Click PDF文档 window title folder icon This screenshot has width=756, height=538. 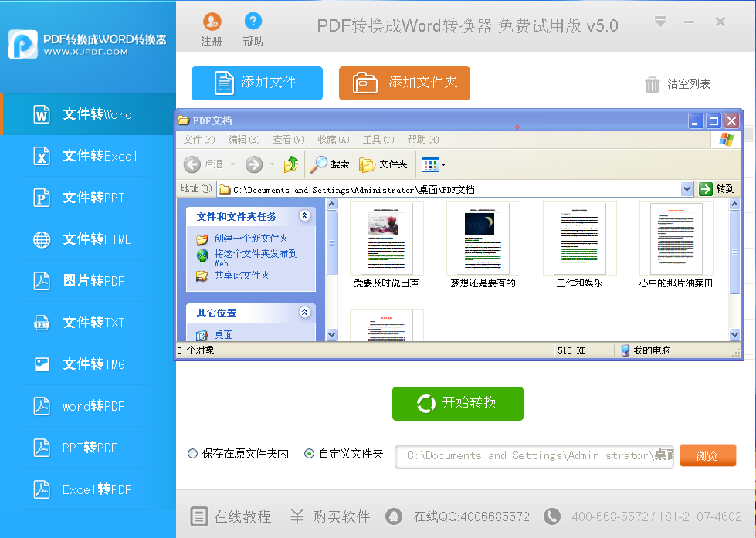coord(183,120)
